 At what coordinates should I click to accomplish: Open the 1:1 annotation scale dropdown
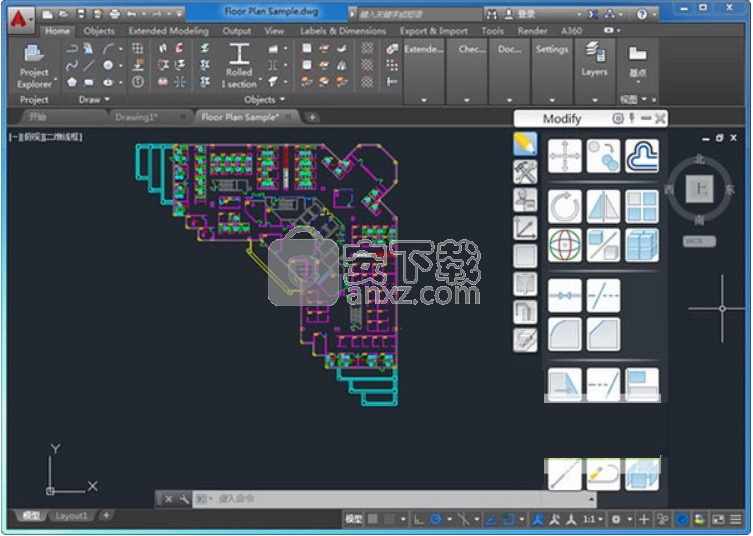pyautogui.click(x=593, y=519)
